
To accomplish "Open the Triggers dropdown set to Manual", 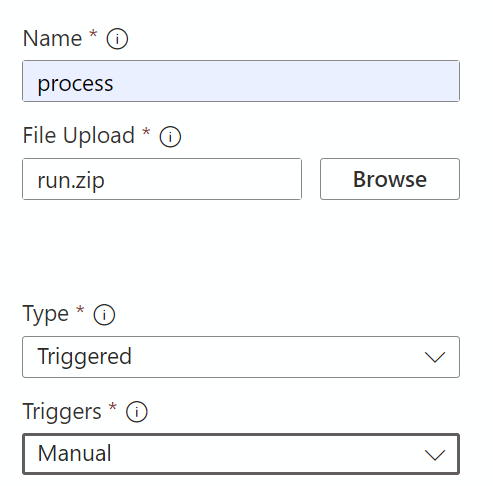I will 241,454.
